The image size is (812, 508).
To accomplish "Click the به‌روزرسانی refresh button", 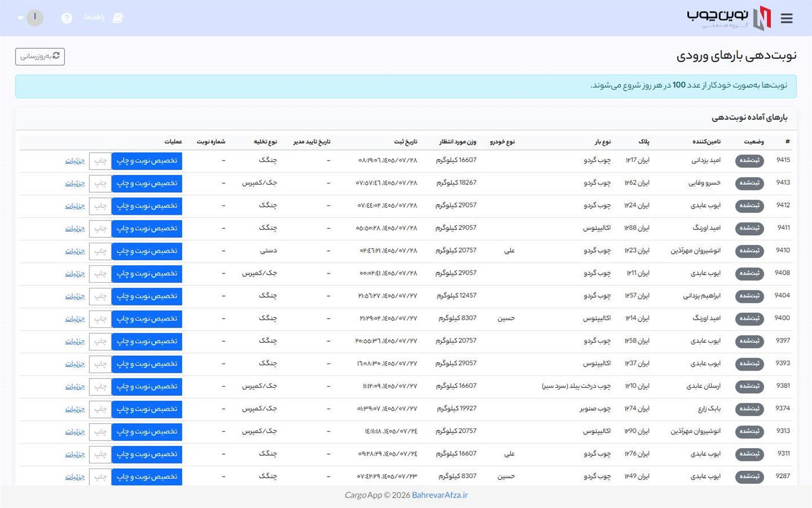I will point(40,56).
